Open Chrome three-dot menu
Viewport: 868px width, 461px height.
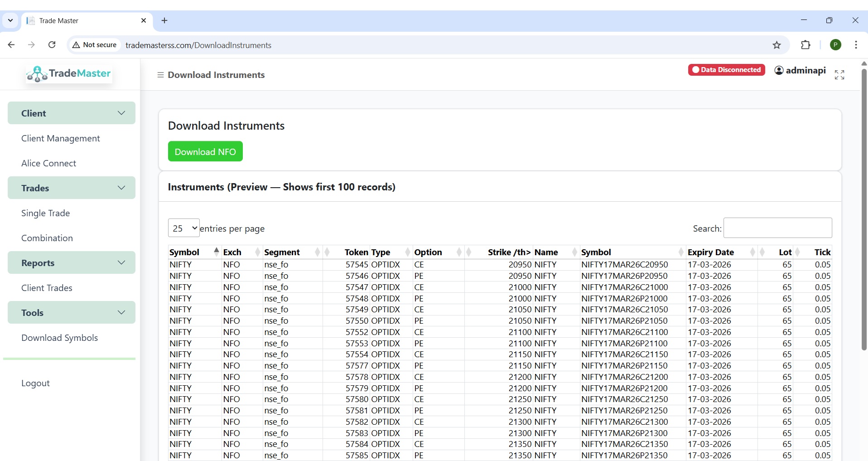[855, 45]
